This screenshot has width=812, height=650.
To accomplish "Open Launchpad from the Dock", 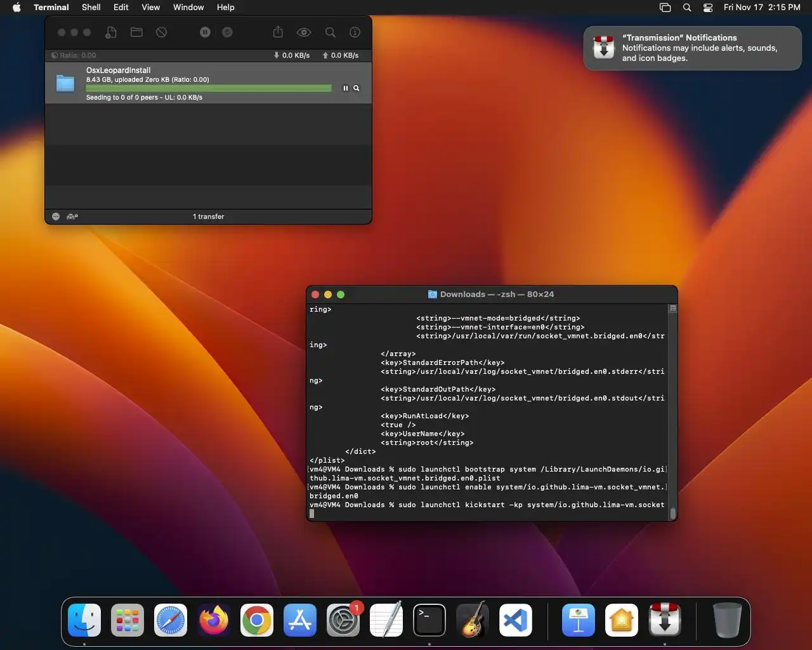I will pyautogui.click(x=128, y=620).
